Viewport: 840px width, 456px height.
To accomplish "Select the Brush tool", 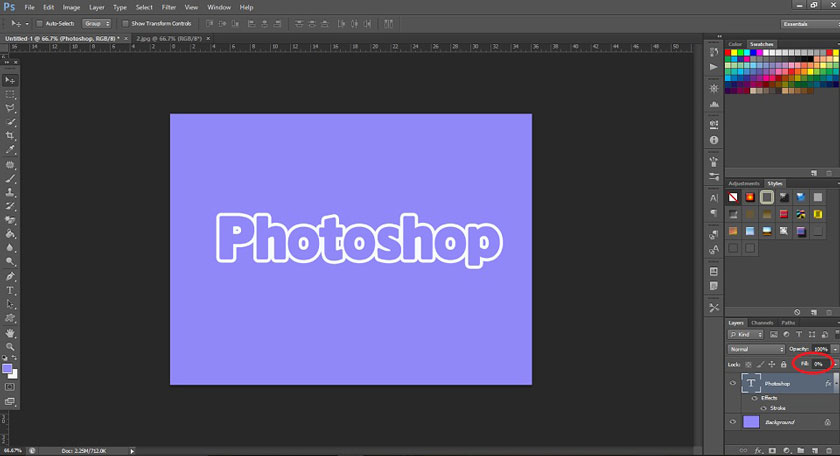I will pos(10,178).
